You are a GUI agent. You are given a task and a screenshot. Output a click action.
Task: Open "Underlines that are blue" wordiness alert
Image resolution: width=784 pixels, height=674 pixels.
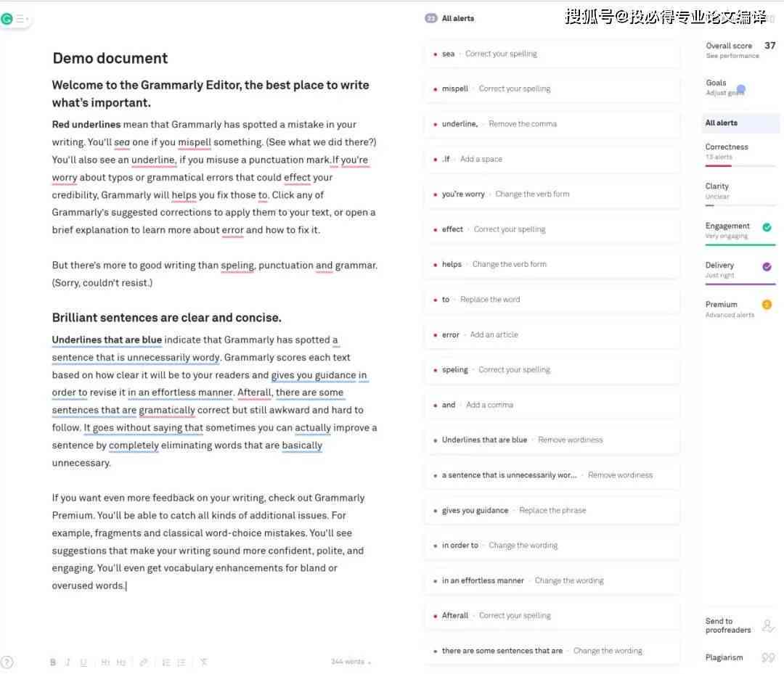coord(552,440)
